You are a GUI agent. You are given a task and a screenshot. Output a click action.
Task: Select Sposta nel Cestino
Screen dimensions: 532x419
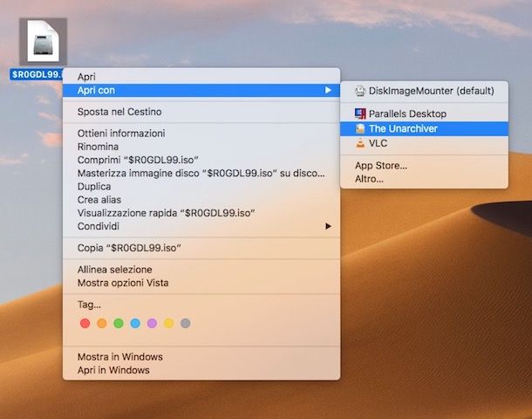pos(201,112)
